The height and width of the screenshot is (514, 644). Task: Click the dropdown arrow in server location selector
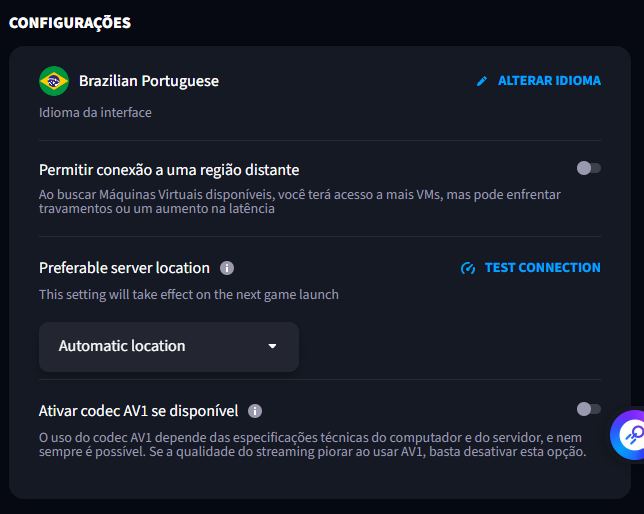click(x=272, y=347)
